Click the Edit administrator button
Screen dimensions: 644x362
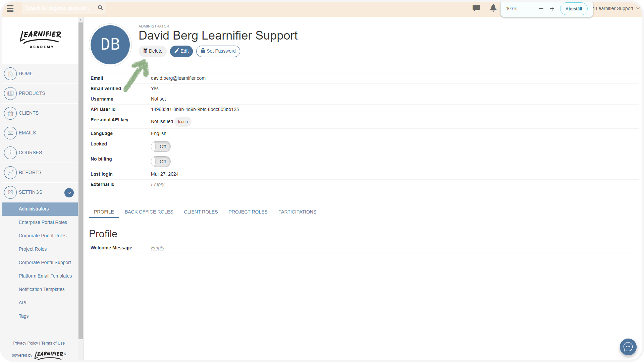point(181,51)
